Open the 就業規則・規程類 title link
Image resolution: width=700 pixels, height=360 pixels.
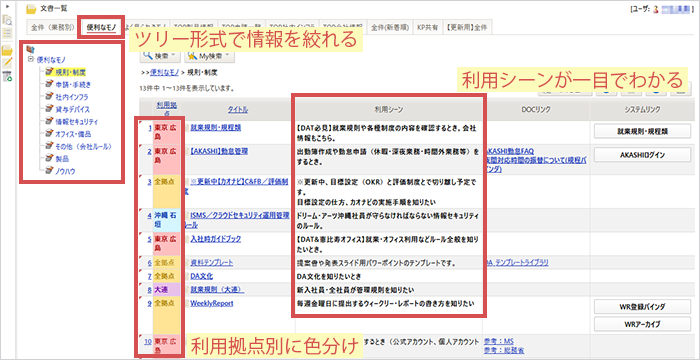tap(216, 127)
